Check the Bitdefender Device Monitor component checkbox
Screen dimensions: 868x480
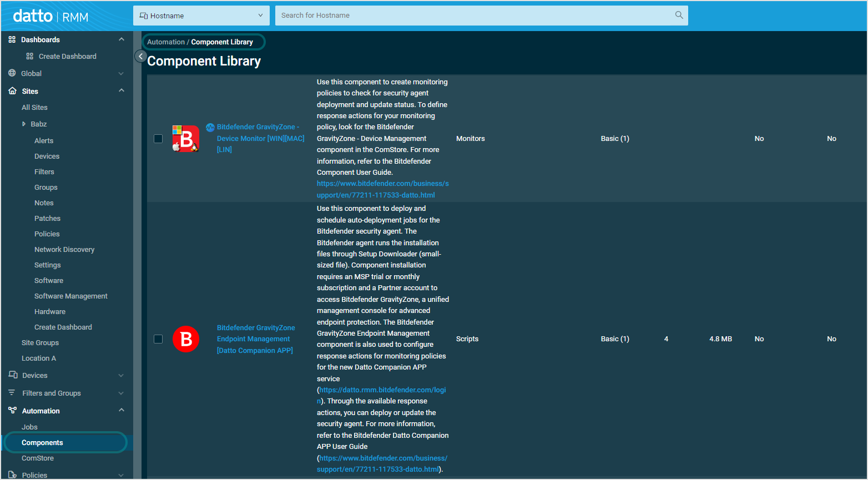158,139
